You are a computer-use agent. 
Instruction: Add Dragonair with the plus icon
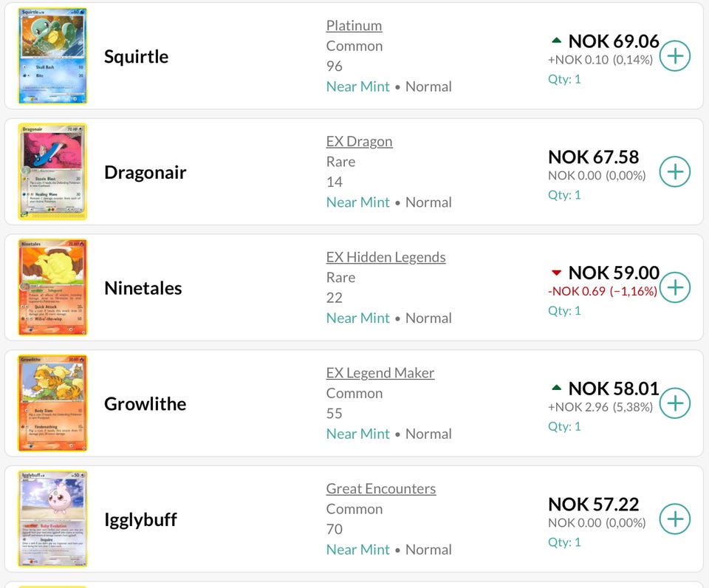pyautogui.click(x=674, y=172)
